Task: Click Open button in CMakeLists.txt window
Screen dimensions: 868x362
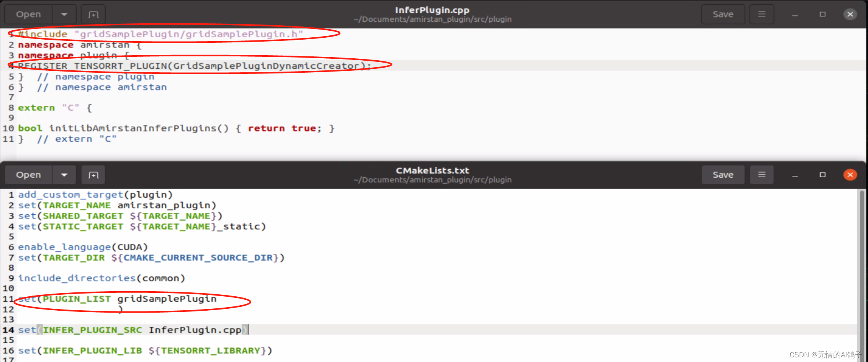Action: tap(28, 175)
